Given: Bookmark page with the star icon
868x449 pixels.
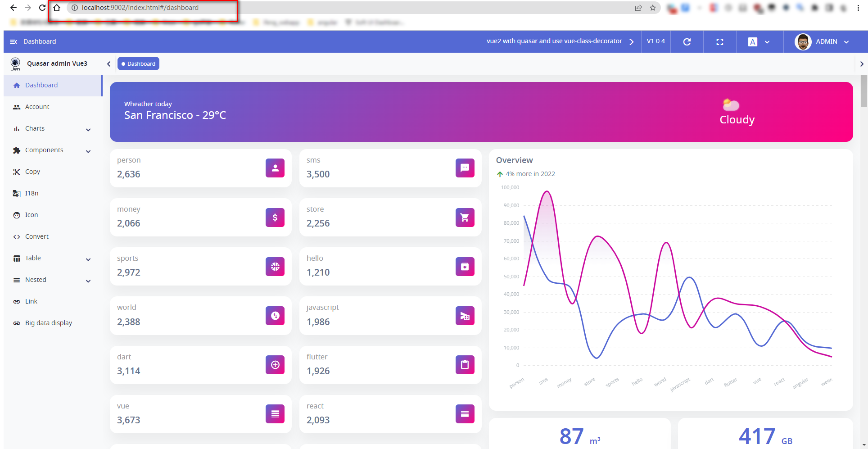Looking at the screenshot, I should (653, 8).
